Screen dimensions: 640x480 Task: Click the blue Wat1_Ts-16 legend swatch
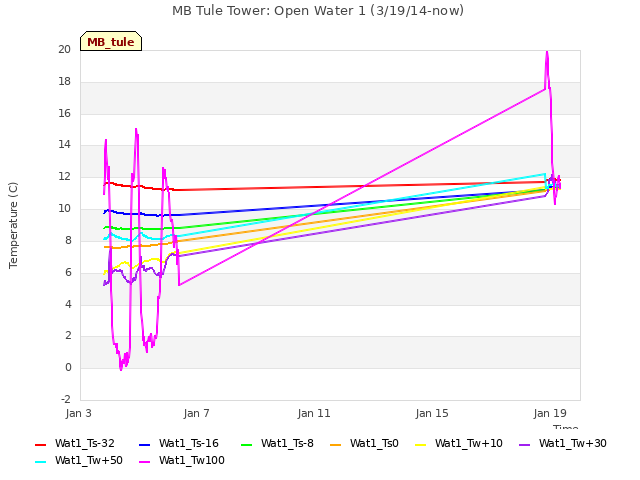[x=144, y=444]
